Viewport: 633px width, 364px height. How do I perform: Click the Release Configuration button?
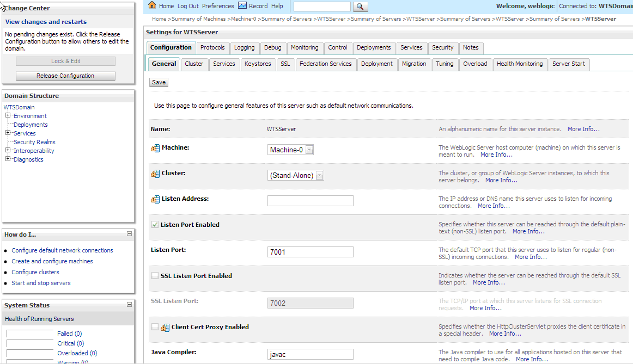point(65,76)
